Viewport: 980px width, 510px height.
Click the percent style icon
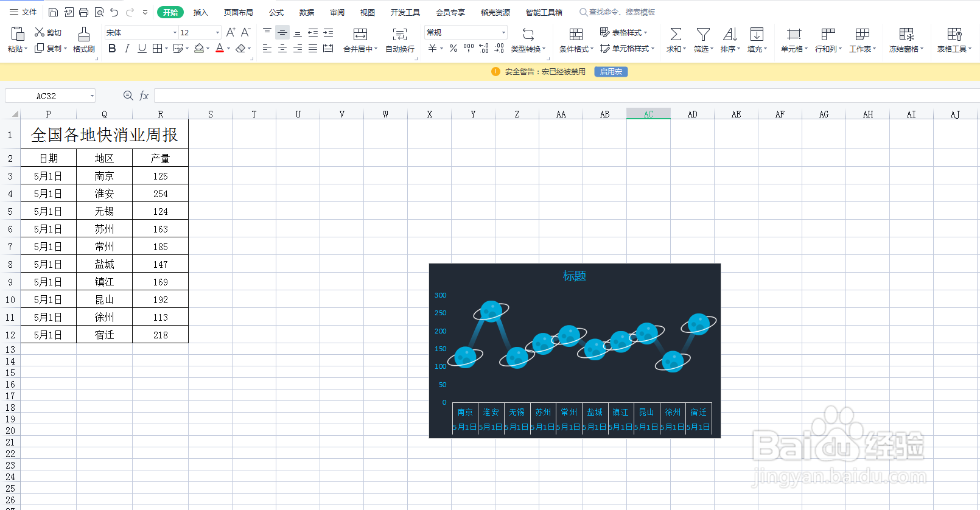coord(453,48)
